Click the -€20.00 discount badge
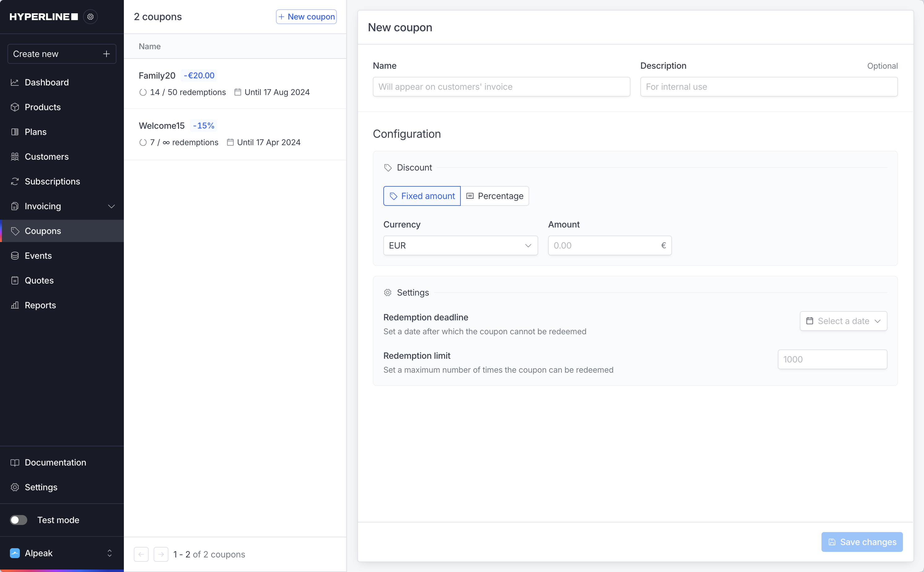The image size is (924, 572). click(x=199, y=75)
